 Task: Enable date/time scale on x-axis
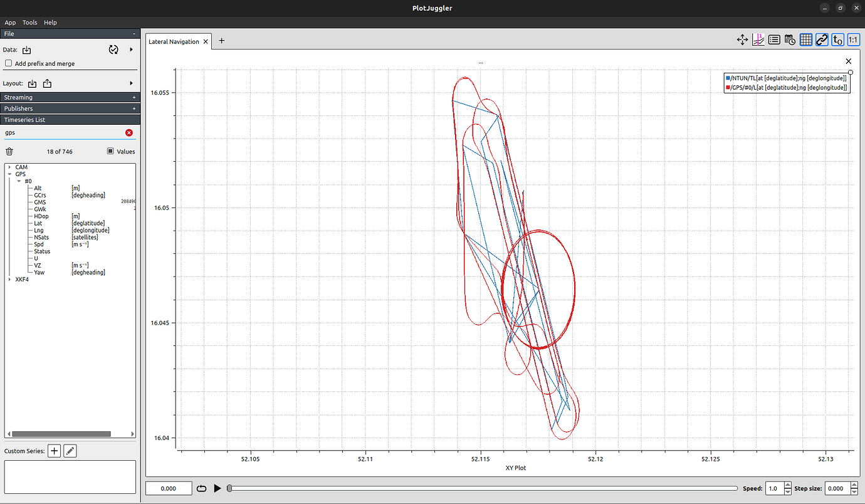tap(789, 39)
